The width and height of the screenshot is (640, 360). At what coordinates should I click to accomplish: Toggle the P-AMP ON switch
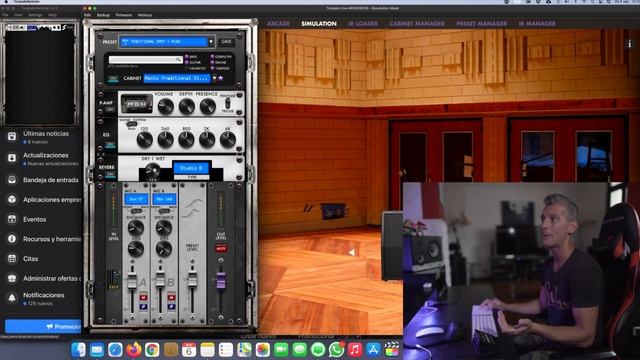coord(110,110)
